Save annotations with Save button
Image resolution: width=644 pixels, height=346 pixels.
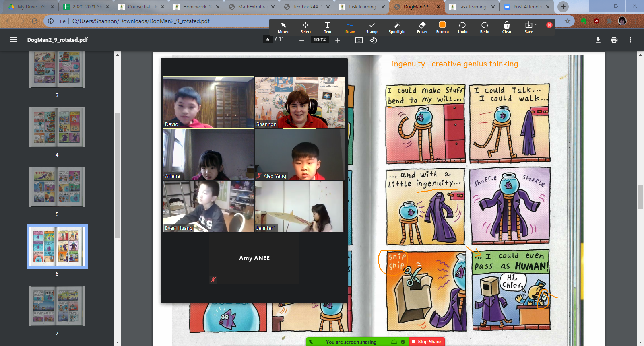click(x=528, y=27)
